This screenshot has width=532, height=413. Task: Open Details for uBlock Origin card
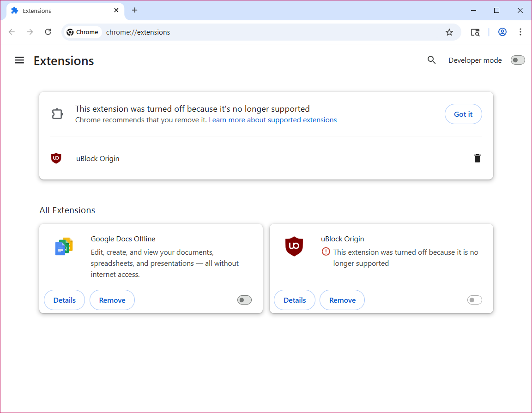coord(295,300)
